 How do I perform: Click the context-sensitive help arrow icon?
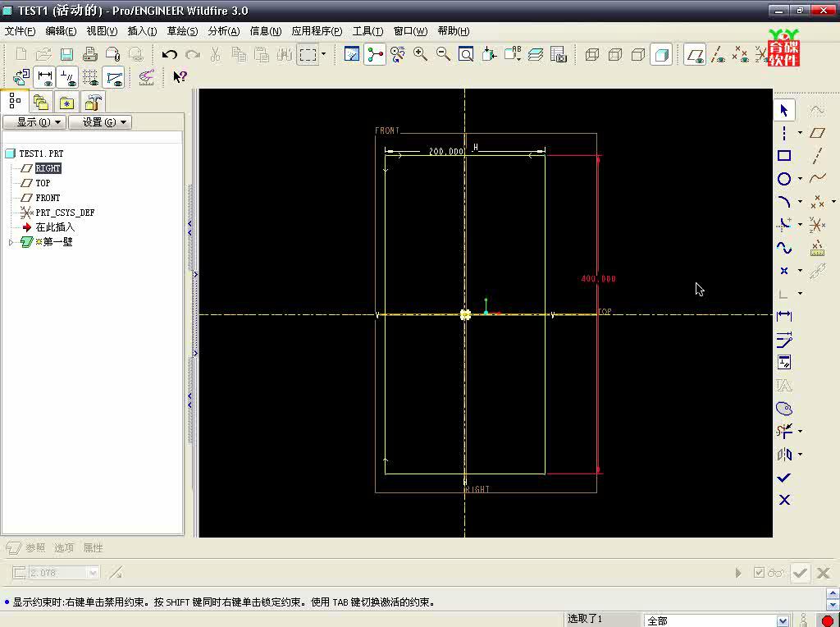click(x=180, y=76)
